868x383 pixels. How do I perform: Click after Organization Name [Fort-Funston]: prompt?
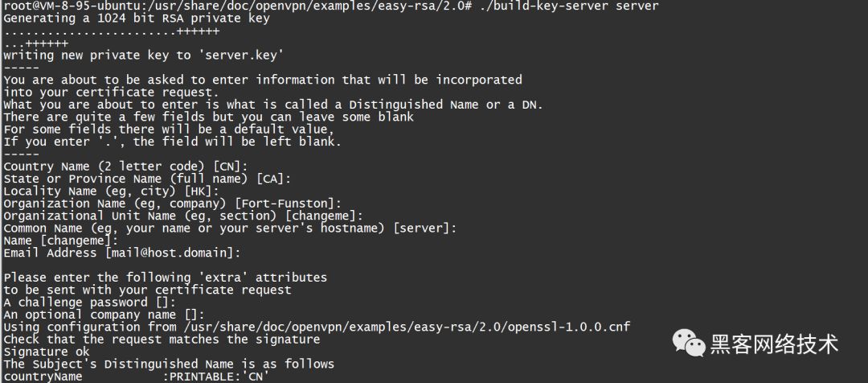coord(346,204)
